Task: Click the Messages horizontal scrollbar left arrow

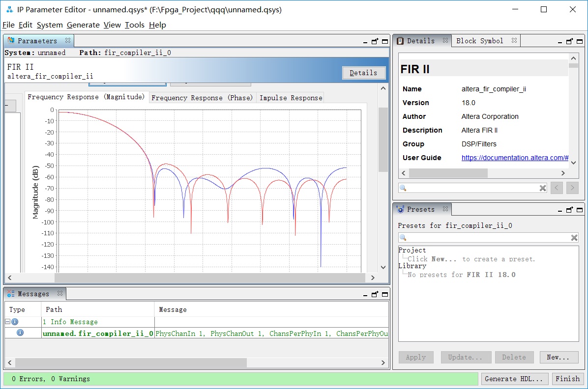Action: click(x=10, y=362)
